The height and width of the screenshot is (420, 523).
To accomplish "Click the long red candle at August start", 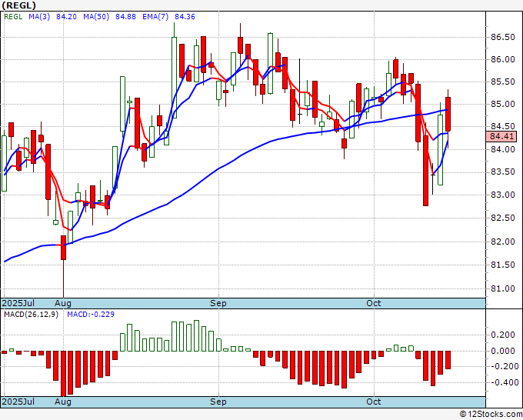I will click(63, 248).
